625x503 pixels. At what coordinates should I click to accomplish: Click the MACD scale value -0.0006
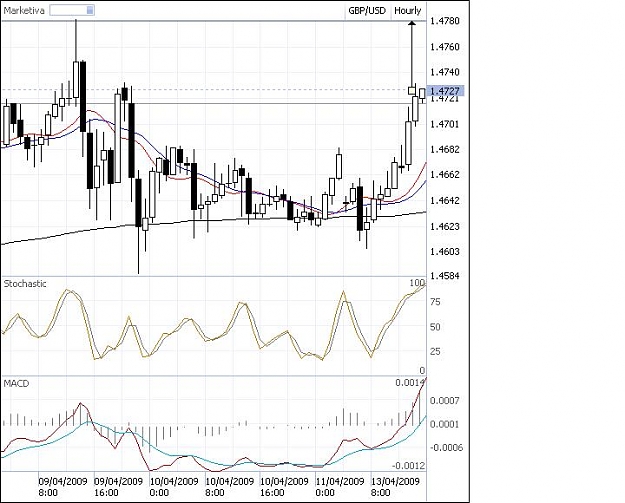coord(447,448)
